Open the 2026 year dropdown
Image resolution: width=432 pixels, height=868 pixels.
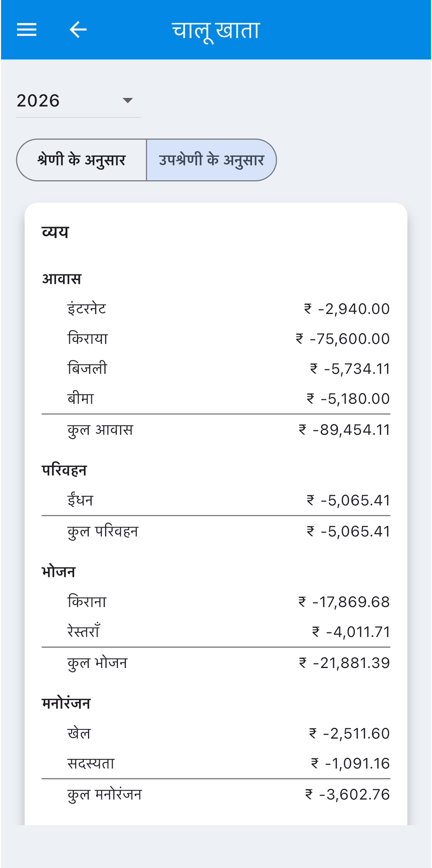(x=78, y=101)
